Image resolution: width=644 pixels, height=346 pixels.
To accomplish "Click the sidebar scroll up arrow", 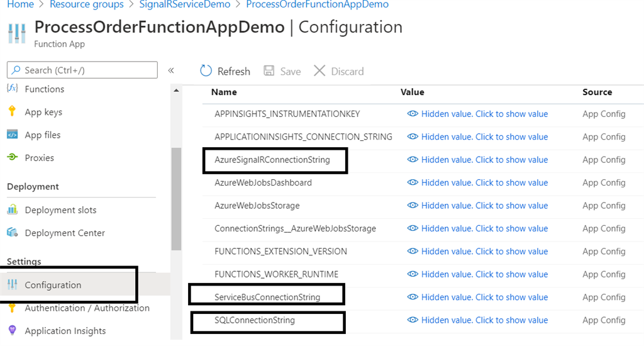I will pyautogui.click(x=176, y=91).
